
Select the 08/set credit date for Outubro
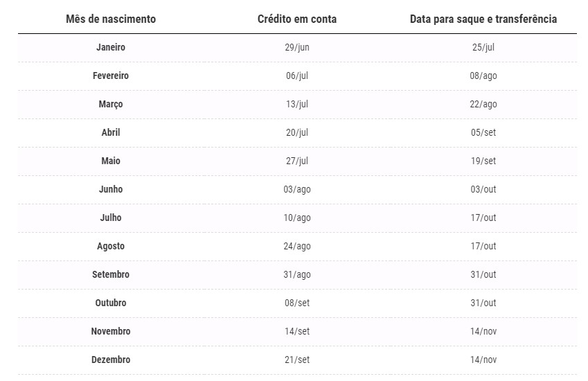click(x=297, y=303)
